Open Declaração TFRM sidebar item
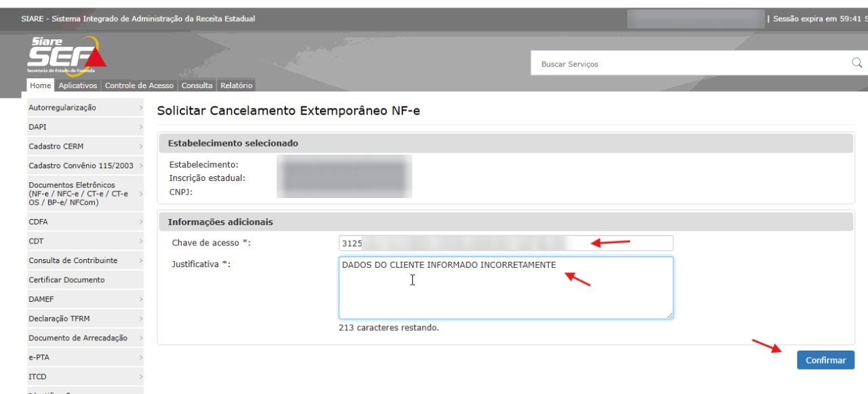The height and width of the screenshot is (394, 868). 85,319
